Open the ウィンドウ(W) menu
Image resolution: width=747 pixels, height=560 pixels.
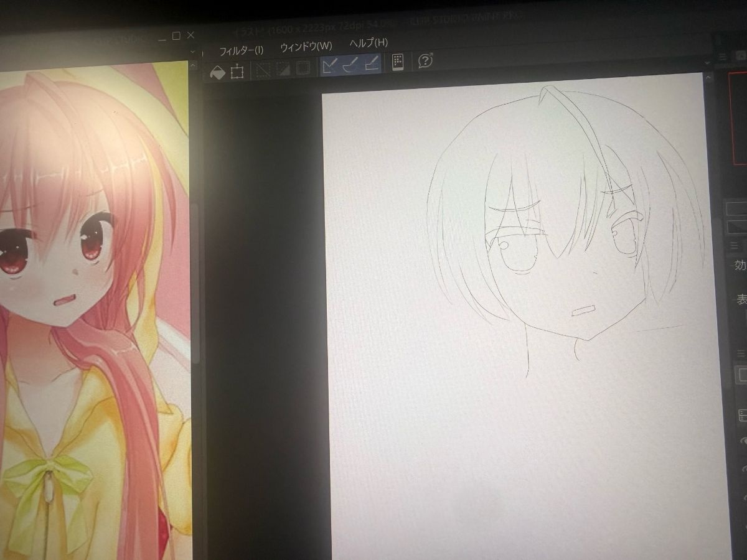pos(306,46)
